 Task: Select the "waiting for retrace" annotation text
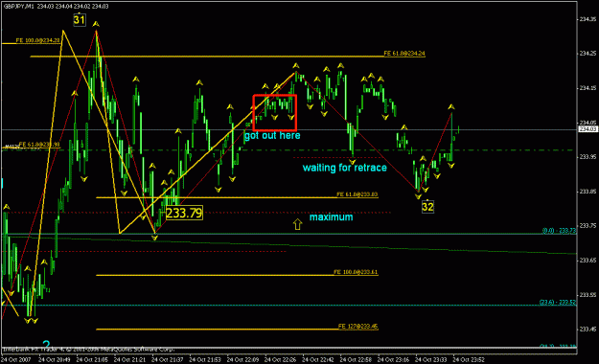pyautogui.click(x=345, y=168)
